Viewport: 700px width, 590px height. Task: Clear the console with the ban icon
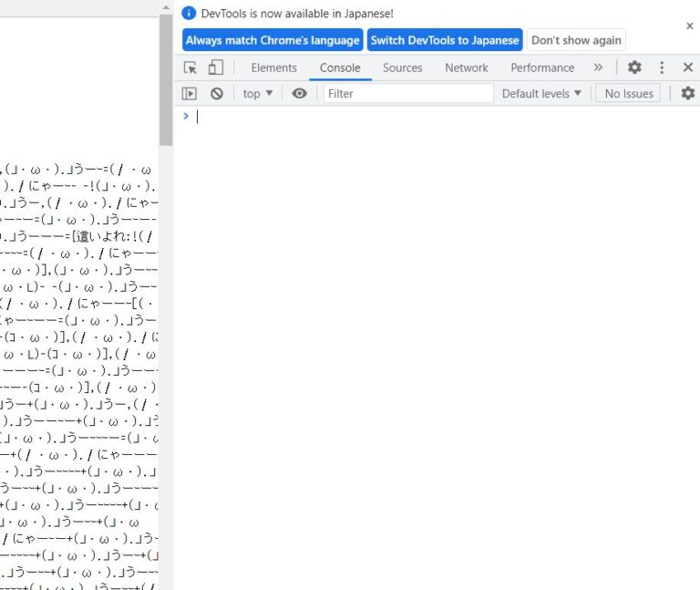tap(217, 93)
